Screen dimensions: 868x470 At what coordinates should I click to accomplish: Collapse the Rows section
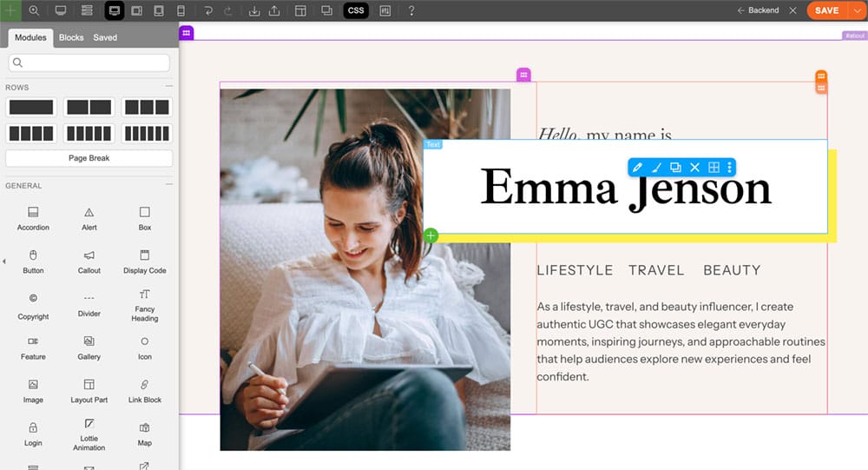169,87
